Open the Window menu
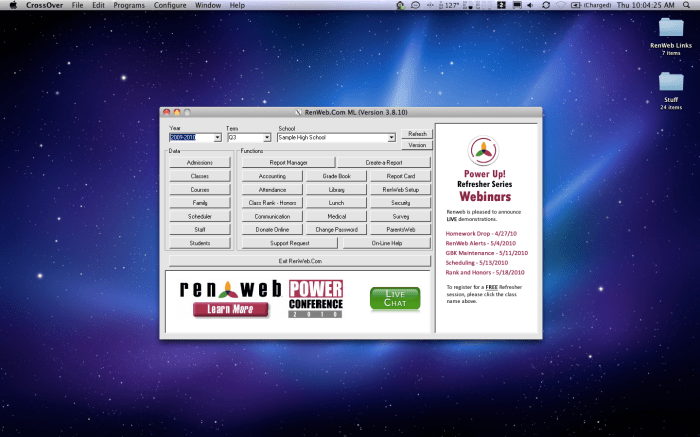 (208, 5)
